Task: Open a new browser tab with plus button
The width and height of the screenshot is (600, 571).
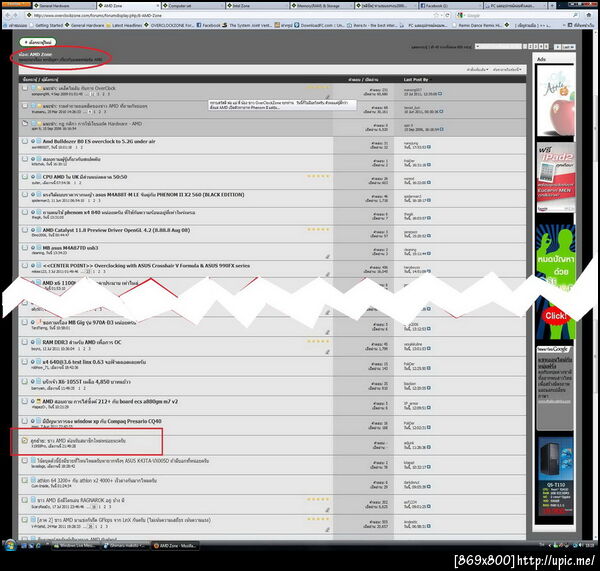Action: [x=552, y=6]
